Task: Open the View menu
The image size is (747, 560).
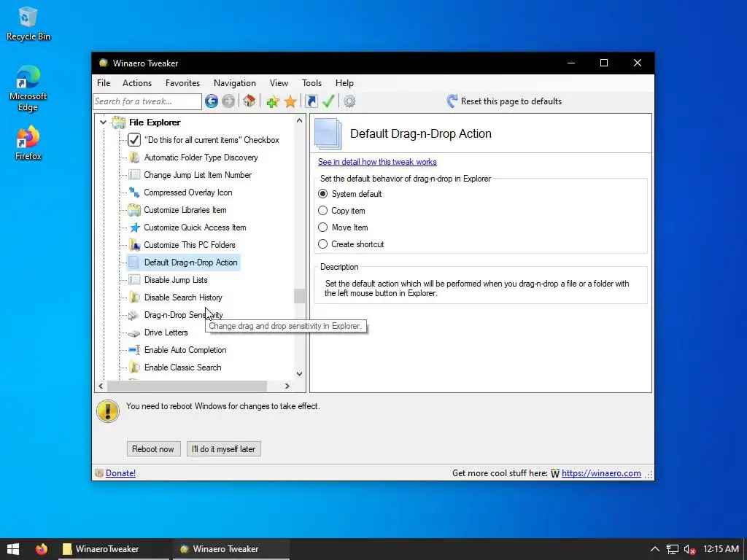Action: [279, 83]
